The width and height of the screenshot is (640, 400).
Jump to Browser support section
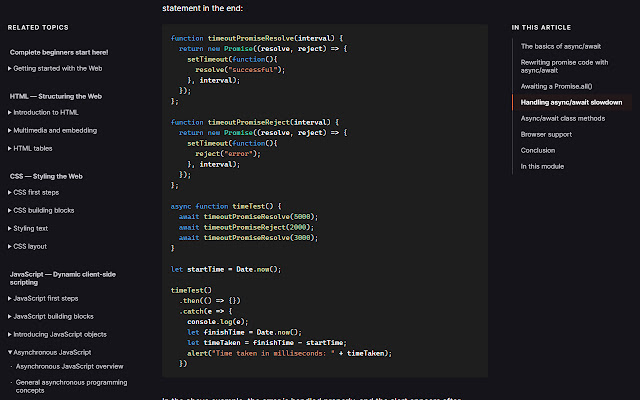click(x=546, y=134)
